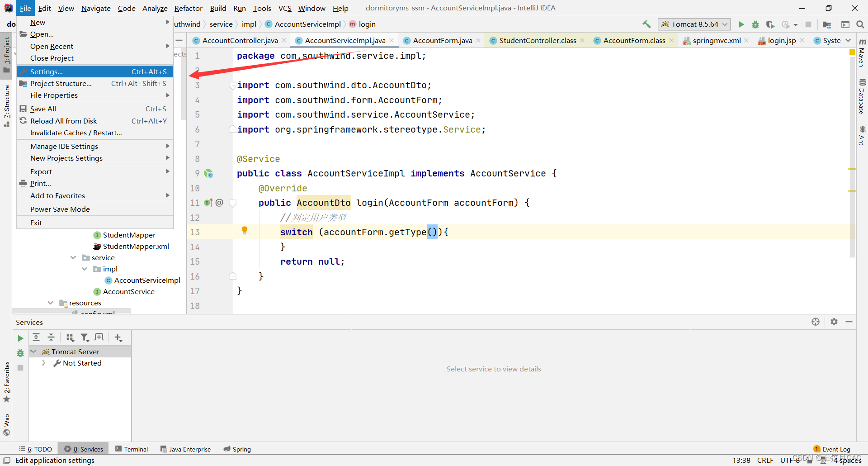Collapse the resources folder in project tree
868x466 pixels.
[x=51, y=303]
